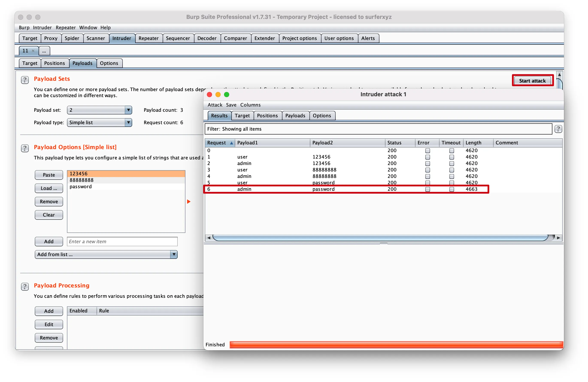Switch to the Scanner tab
588x382 pixels.
coord(96,38)
